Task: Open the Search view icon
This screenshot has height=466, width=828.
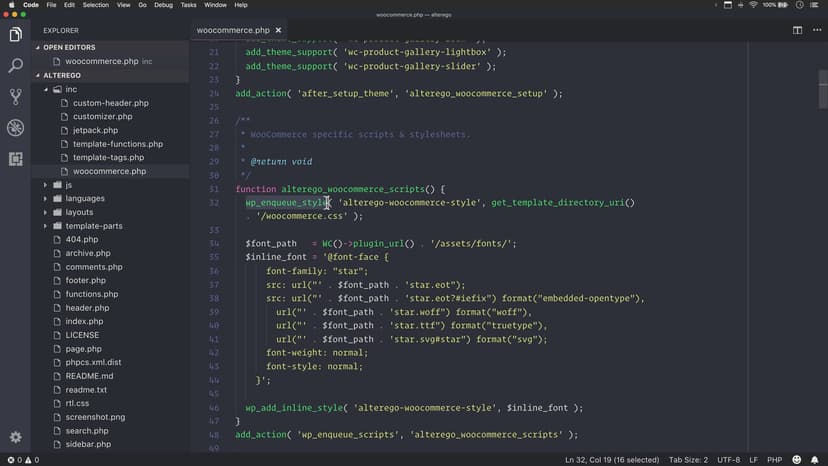Action: coord(15,66)
